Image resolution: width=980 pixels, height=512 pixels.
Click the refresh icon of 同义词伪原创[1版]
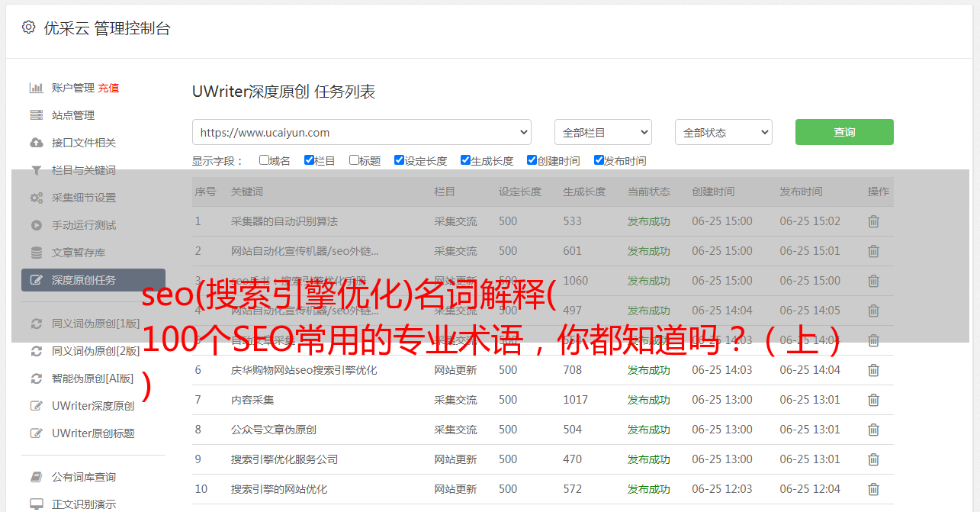[36, 324]
